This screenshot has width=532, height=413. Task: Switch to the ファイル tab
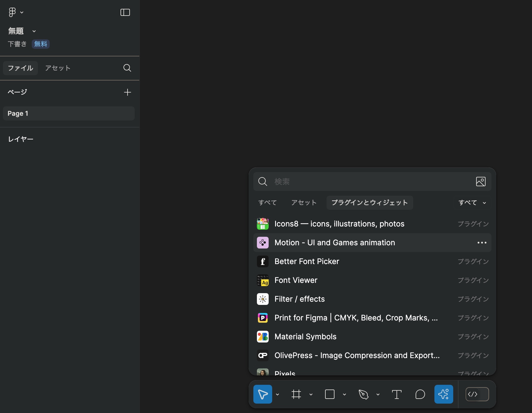(x=20, y=68)
